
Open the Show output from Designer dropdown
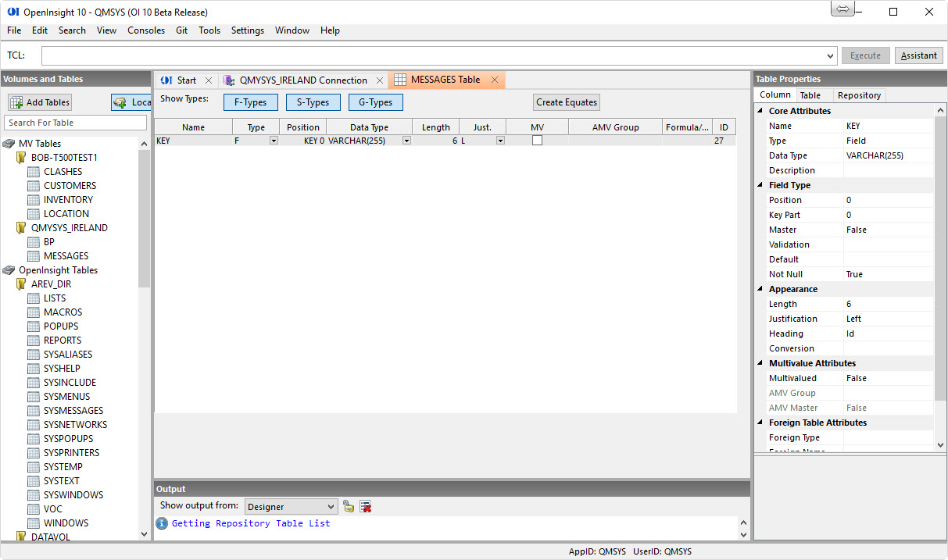(x=291, y=507)
